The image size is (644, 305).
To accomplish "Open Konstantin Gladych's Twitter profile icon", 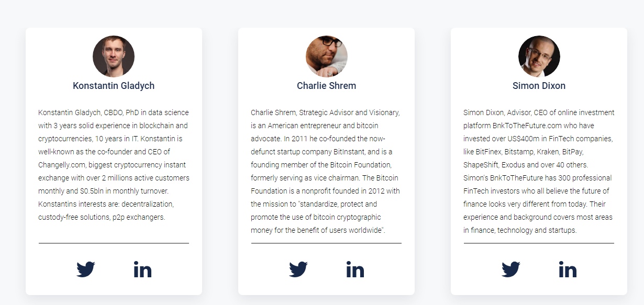I will click(86, 269).
